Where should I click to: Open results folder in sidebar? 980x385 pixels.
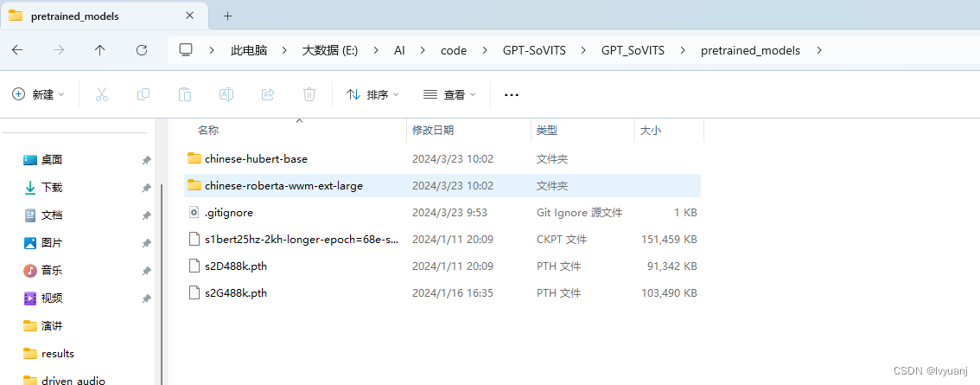(58, 354)
